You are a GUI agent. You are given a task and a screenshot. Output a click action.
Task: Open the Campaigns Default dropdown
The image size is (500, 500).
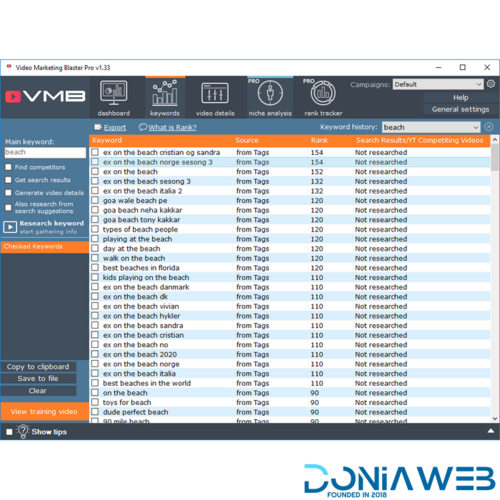(438, 84)
